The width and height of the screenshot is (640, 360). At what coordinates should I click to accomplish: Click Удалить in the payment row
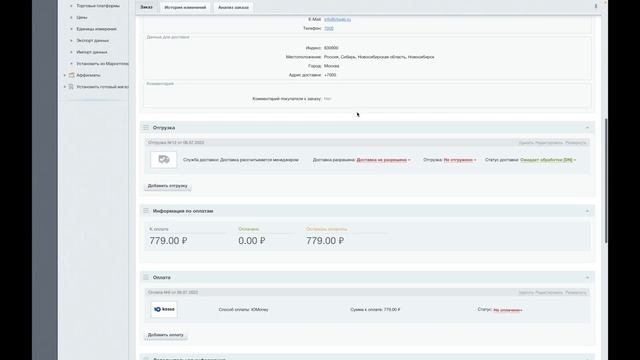[x=526, y=293]
